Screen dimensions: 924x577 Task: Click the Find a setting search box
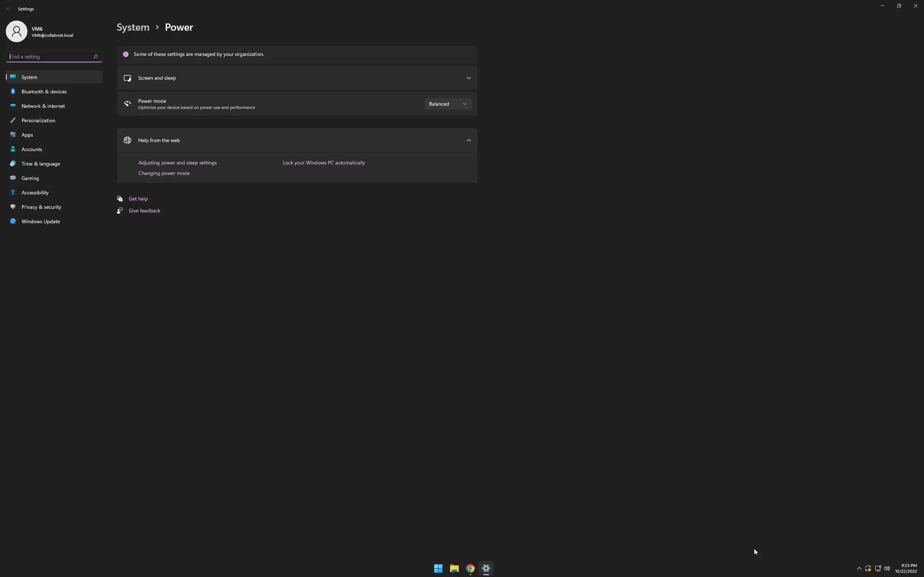[x=50, y=57]
